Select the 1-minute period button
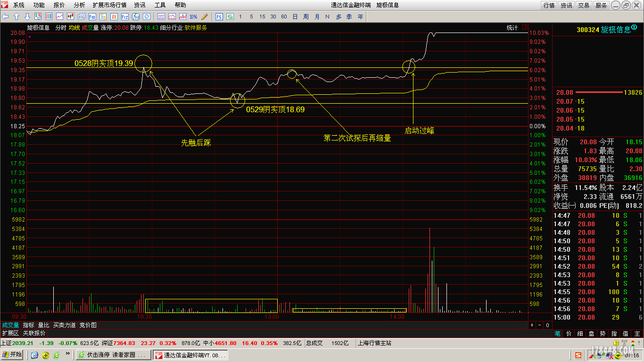 point(240,16)
